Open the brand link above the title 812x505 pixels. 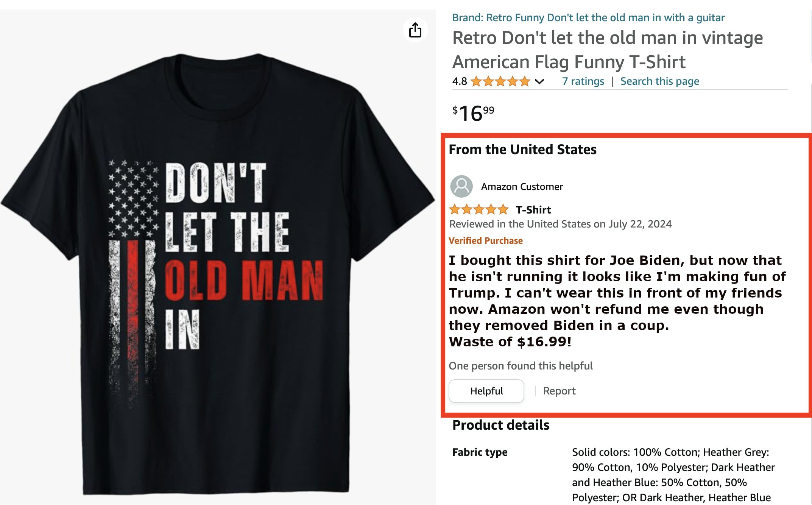point(588,18)
